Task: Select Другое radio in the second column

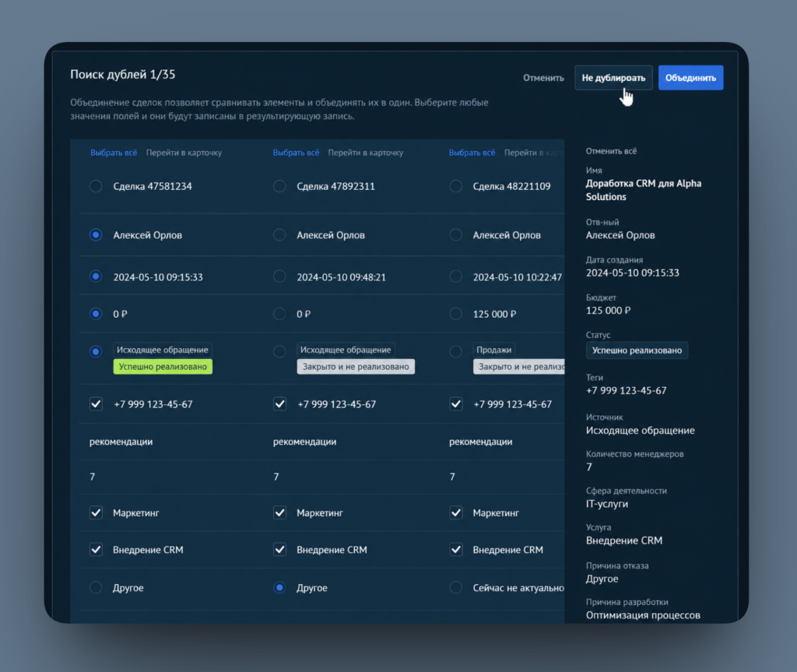Action: point(279,588)
